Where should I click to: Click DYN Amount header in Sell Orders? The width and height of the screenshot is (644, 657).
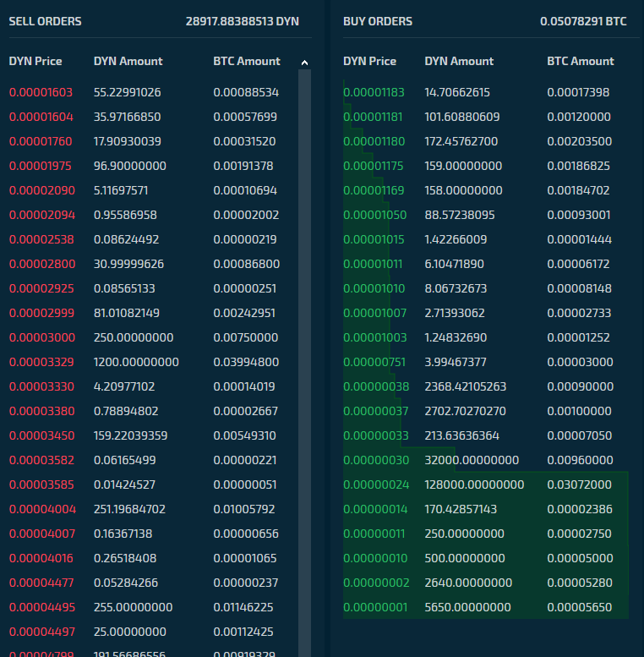(x=128, y=61)
